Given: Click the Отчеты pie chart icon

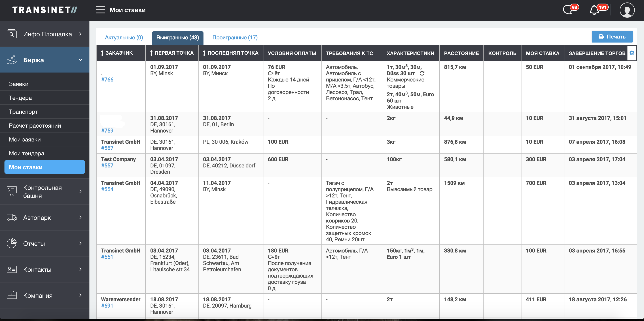Looking at the screenshot, I should coord(11,243).
